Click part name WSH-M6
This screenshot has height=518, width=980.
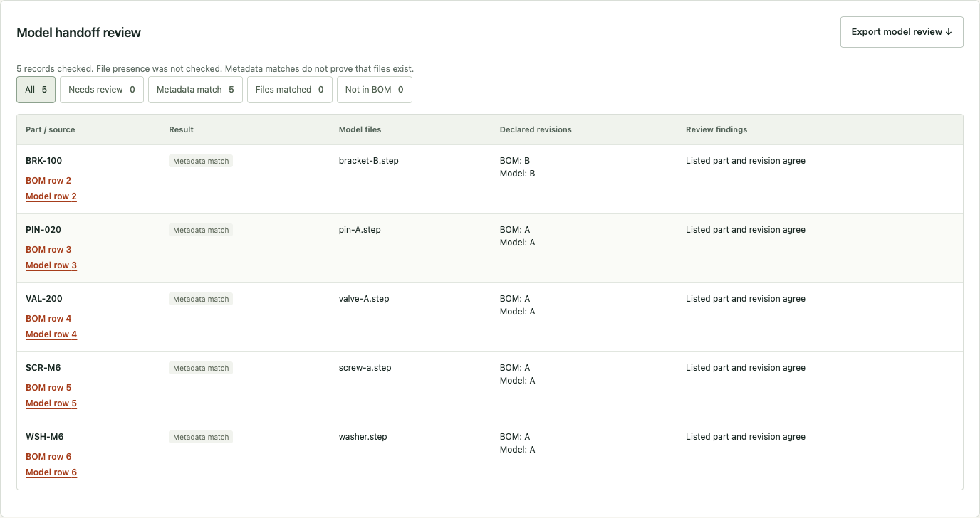[45, 437]
